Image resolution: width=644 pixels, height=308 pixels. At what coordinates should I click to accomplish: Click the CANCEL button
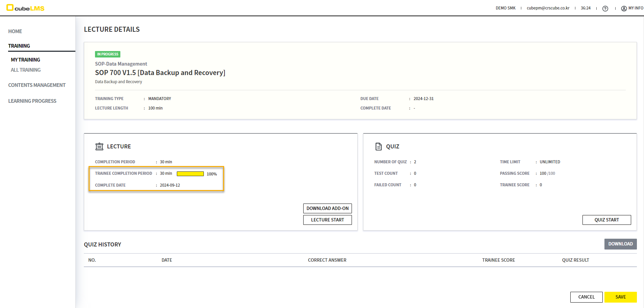coord(586,297)
